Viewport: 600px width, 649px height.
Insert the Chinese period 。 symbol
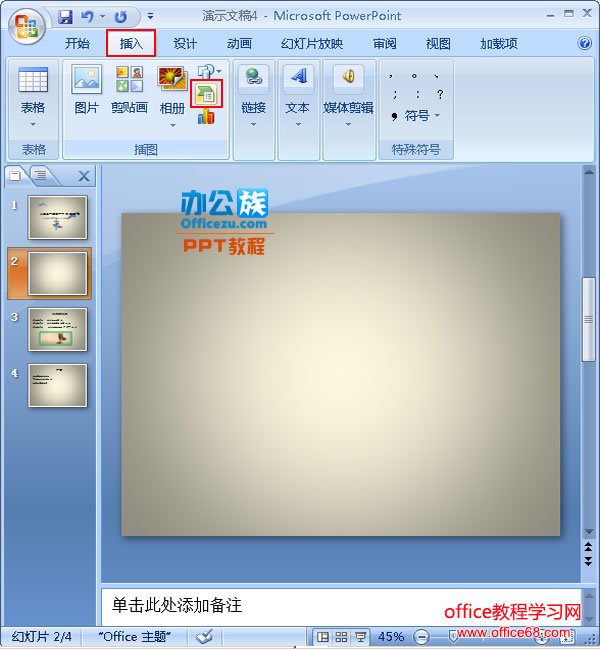[414, 76]
